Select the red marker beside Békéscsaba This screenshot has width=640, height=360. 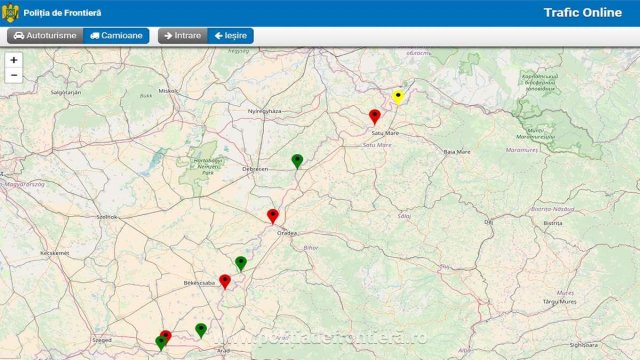pos(224,282)
